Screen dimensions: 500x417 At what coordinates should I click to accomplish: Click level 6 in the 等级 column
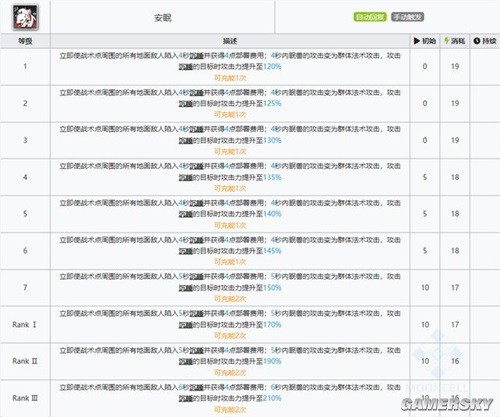(25, 251)
